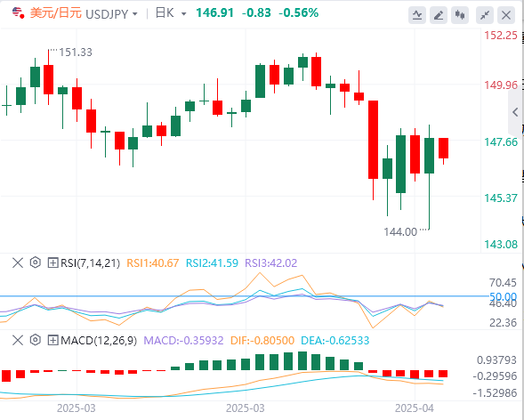Image resolution: width=524 pixels, height=420 pixels.
Task: Click the DIF:-0.80500 value
Action: tap(262, 341)
